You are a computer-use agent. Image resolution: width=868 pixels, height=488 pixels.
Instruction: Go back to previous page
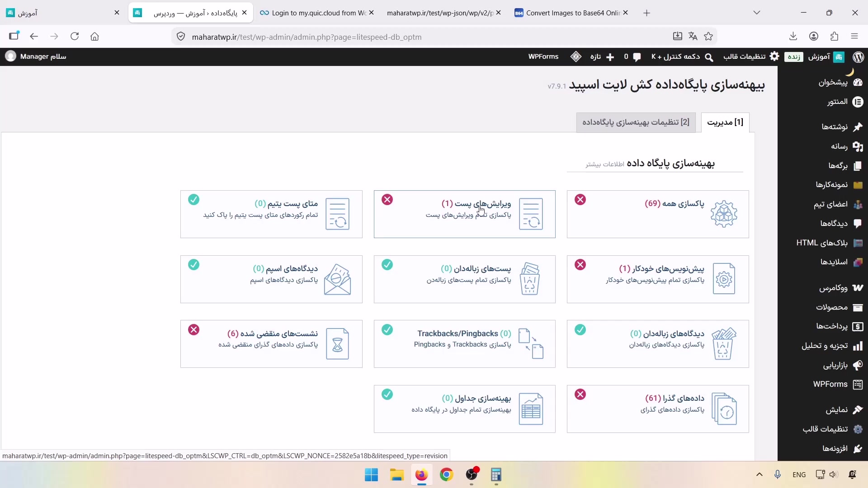[34, 37]
